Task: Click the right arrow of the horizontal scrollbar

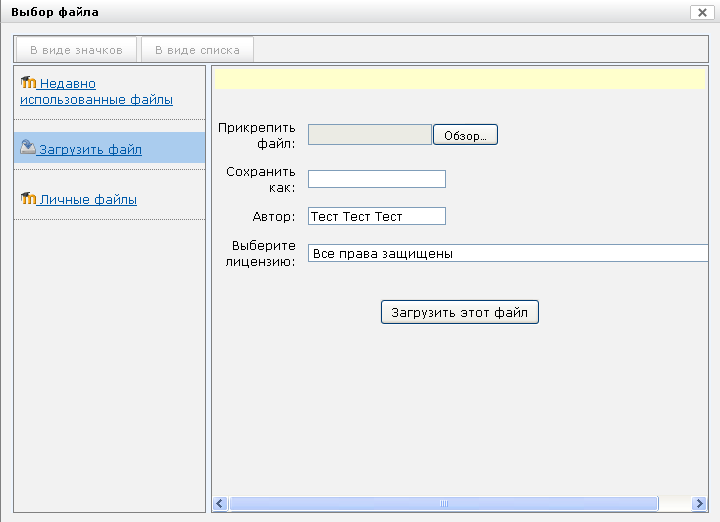Action: [699, 504]
